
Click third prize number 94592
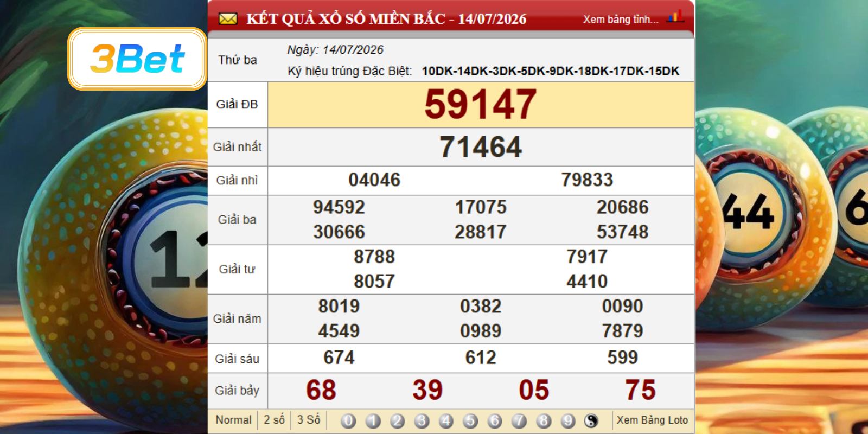click(339, 207)
